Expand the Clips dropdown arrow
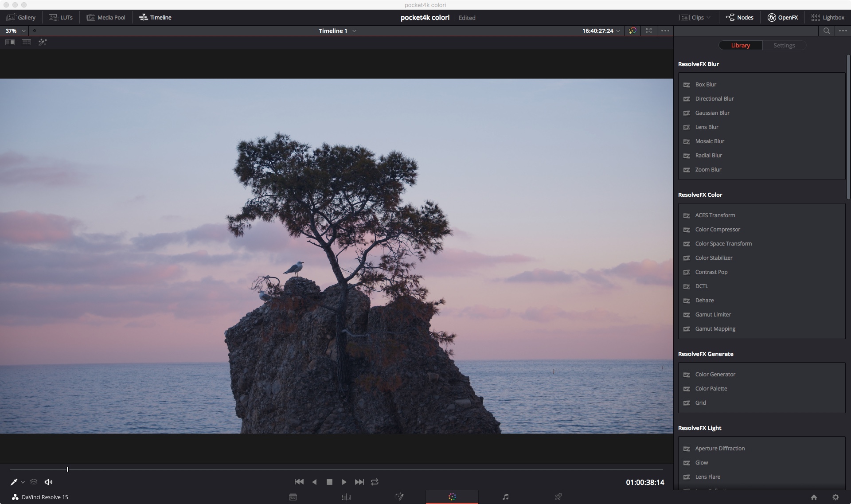The height and width of the screenshot is (504, 851). 709,17
